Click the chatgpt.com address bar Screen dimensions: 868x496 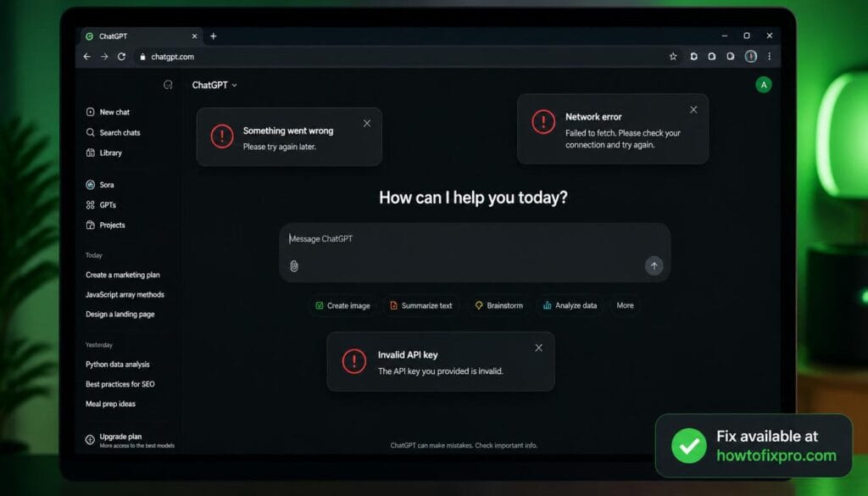398,57
